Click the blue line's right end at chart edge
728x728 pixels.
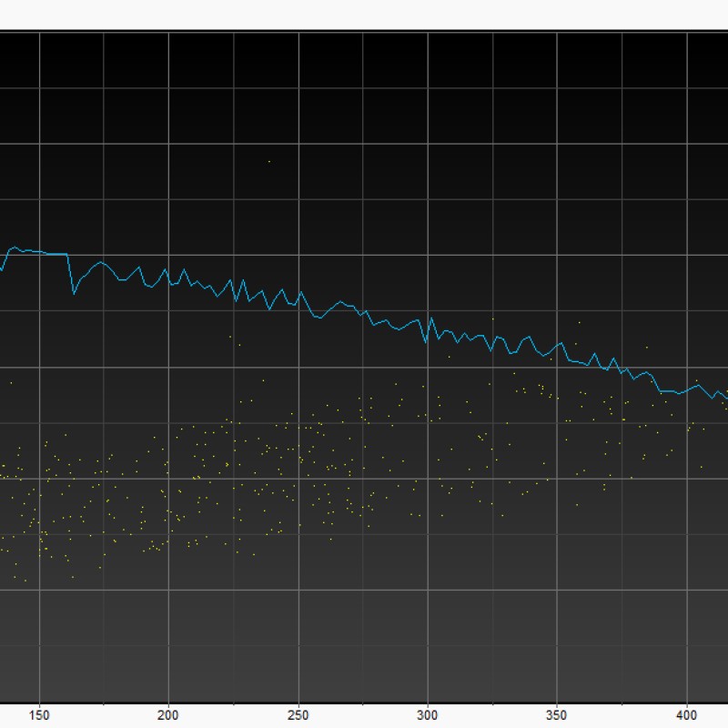point(725,399)
